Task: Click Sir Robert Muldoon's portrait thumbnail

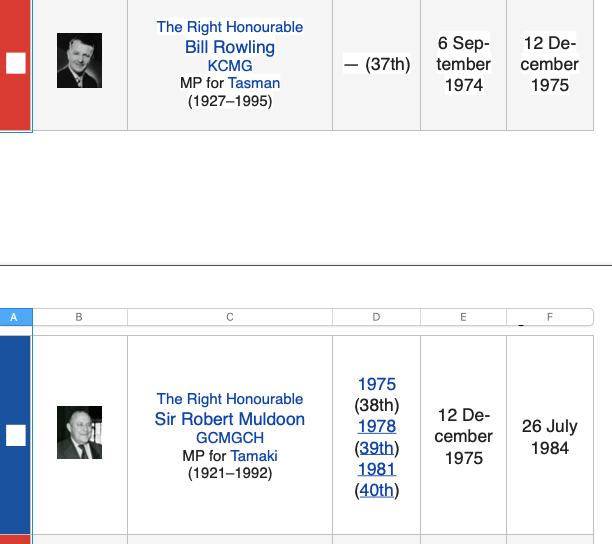Action: [79, 432]
